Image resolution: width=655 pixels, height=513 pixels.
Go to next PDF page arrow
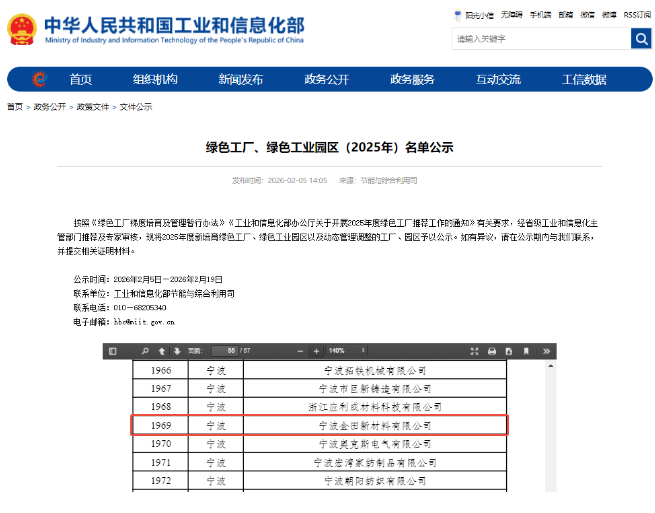[x=177, y=351]
